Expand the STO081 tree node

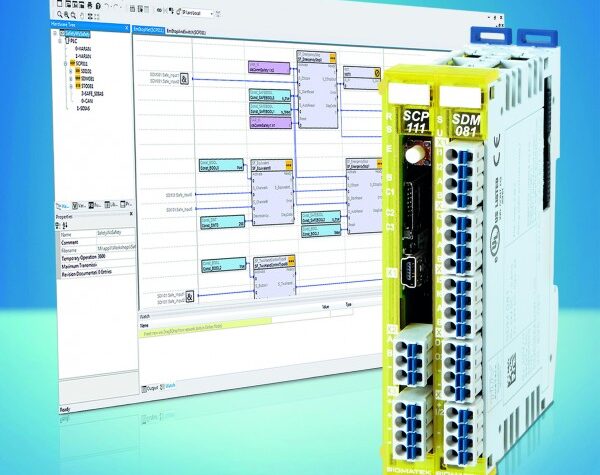[x=71, y=87]
